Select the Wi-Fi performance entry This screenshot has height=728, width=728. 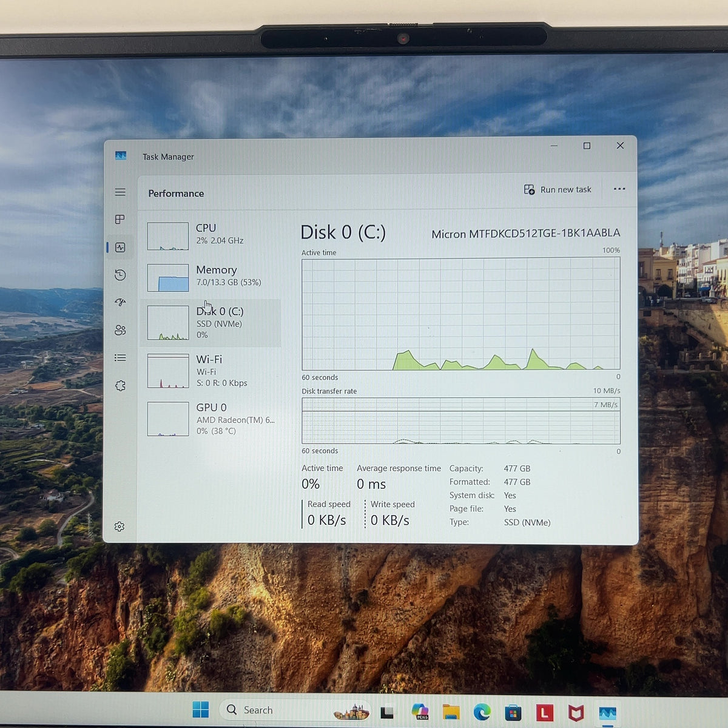211,371
